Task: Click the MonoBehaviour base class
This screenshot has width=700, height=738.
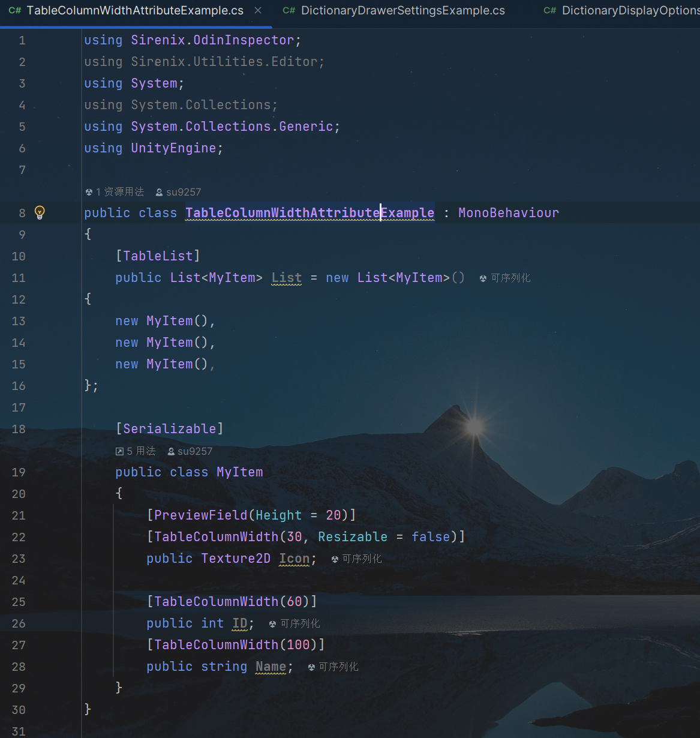Action: (x=509, y=213)
